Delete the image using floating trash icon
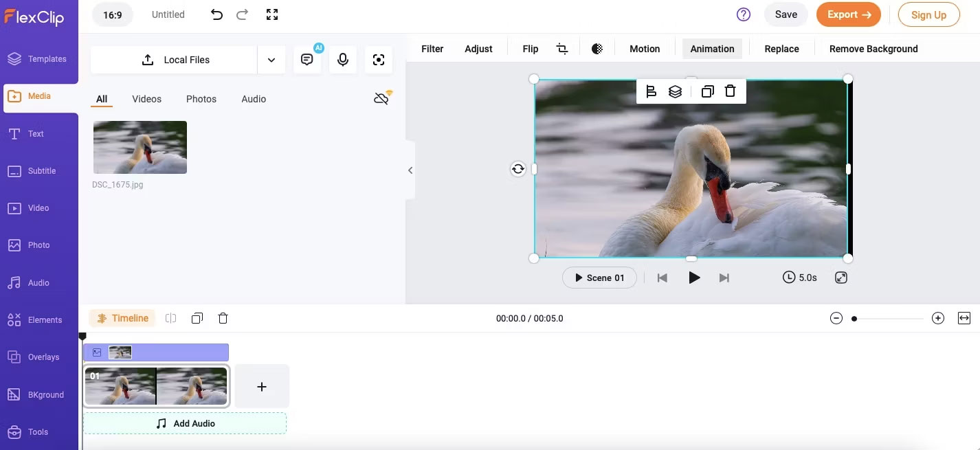Screen dimensions: 980x450 click(730, 91)
